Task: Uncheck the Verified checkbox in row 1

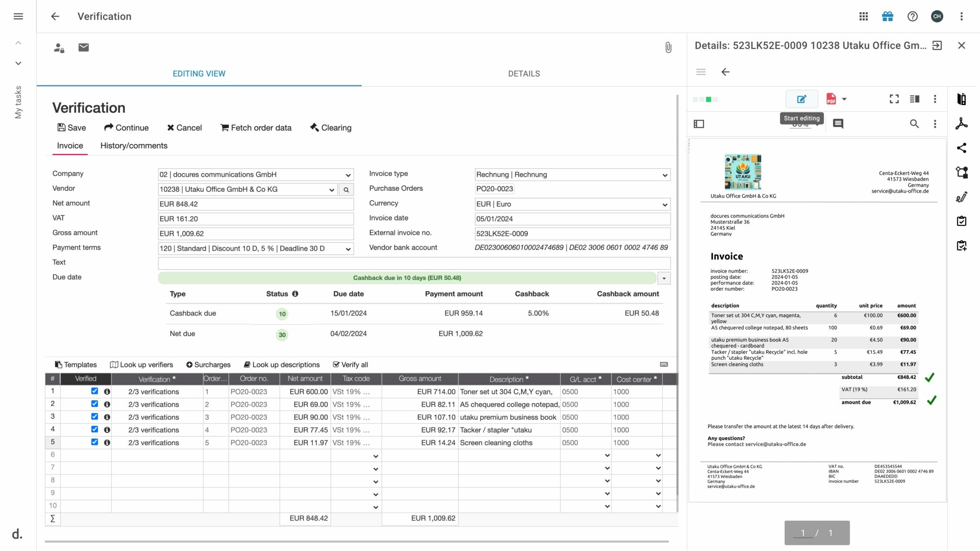Action: click(x=94, y=391)
